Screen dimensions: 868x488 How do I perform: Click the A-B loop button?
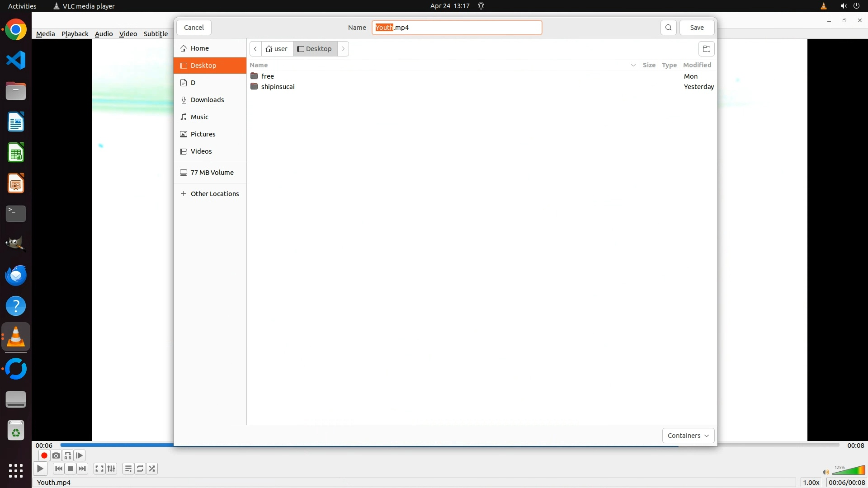pyautogui.click(x=68, y=455)
